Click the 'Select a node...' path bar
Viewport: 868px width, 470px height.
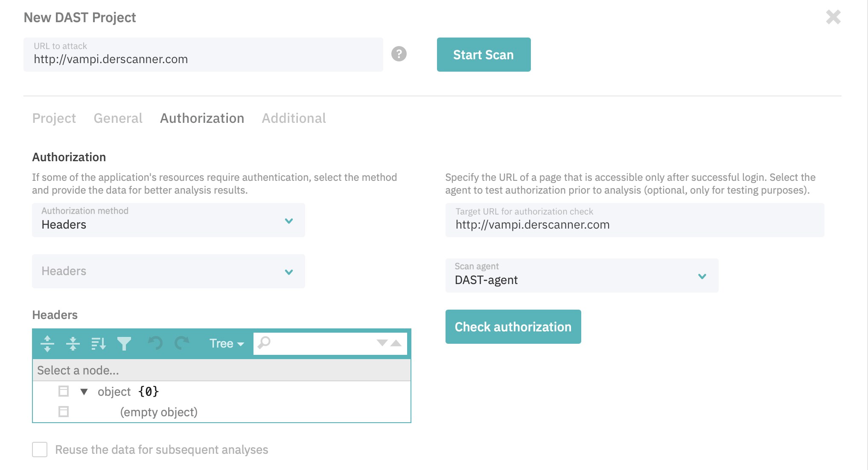tap(221, 370)
